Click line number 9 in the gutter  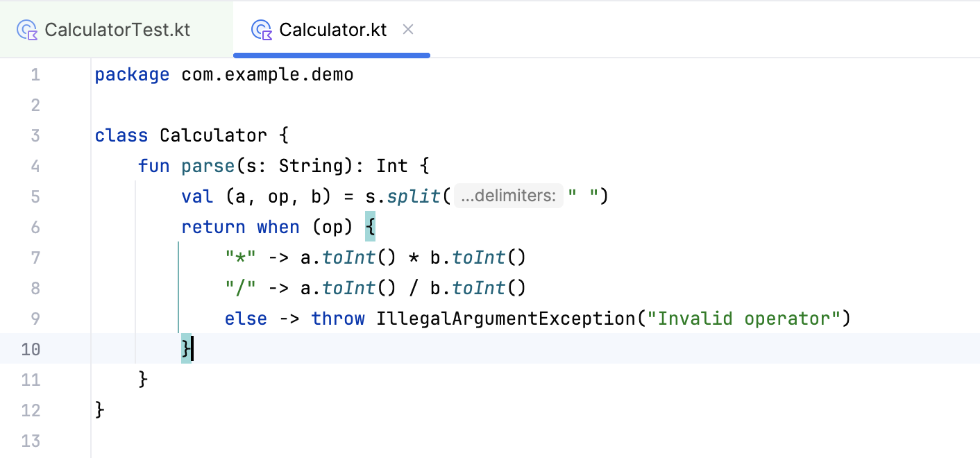35,319
